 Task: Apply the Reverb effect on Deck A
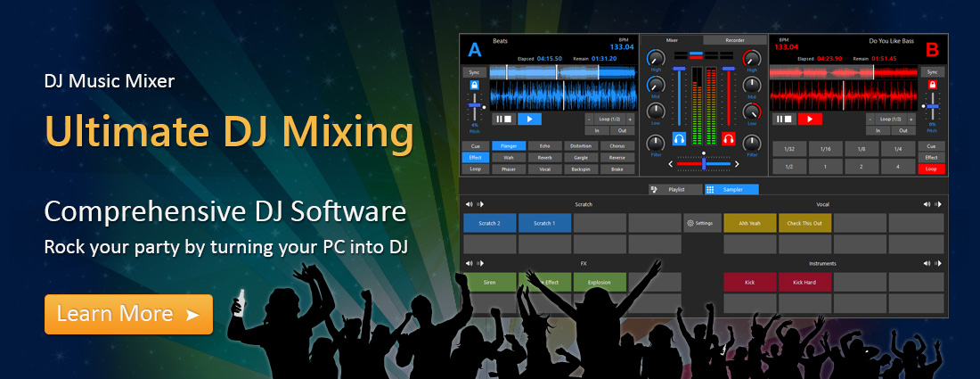point(544,158)
